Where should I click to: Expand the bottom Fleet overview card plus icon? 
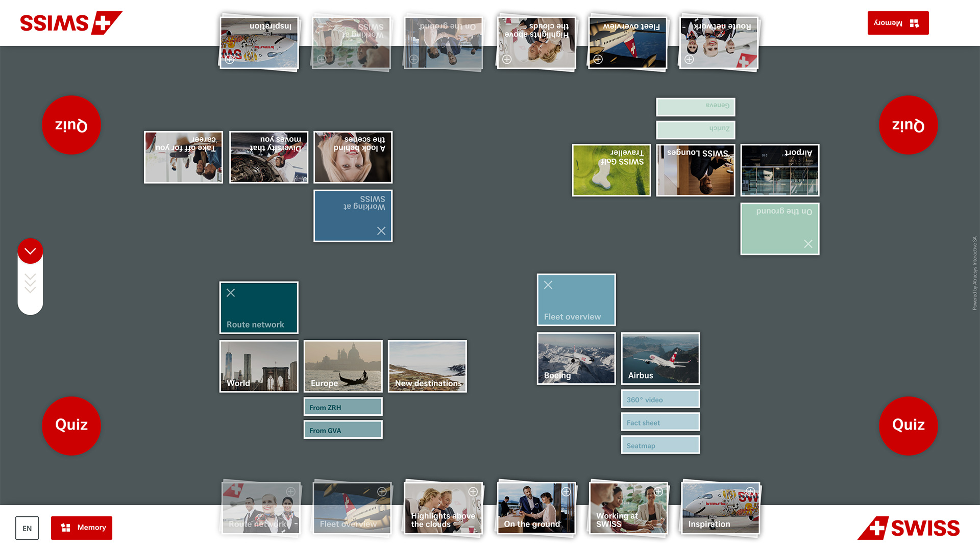click(382, 491)
